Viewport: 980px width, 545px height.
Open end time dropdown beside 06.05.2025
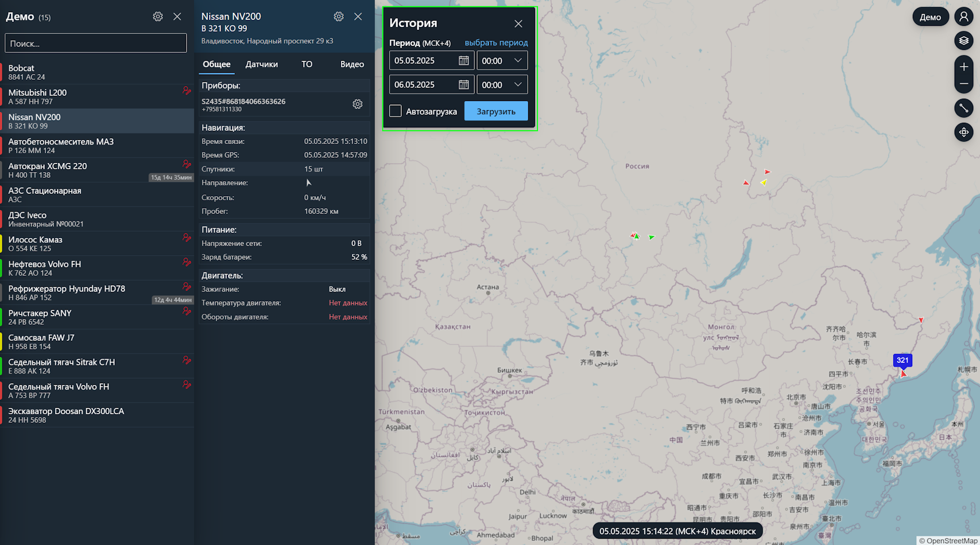[x=502, y=84]
